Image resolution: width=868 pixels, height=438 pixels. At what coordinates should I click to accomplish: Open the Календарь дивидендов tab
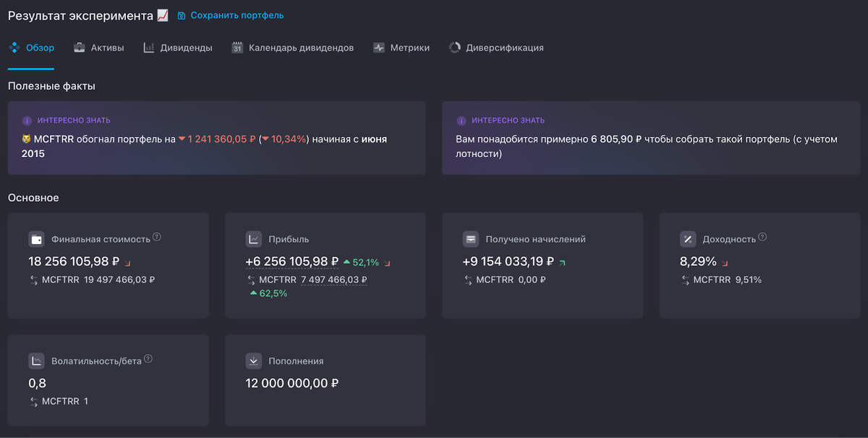pyautogui.click(x=293, y=48)
